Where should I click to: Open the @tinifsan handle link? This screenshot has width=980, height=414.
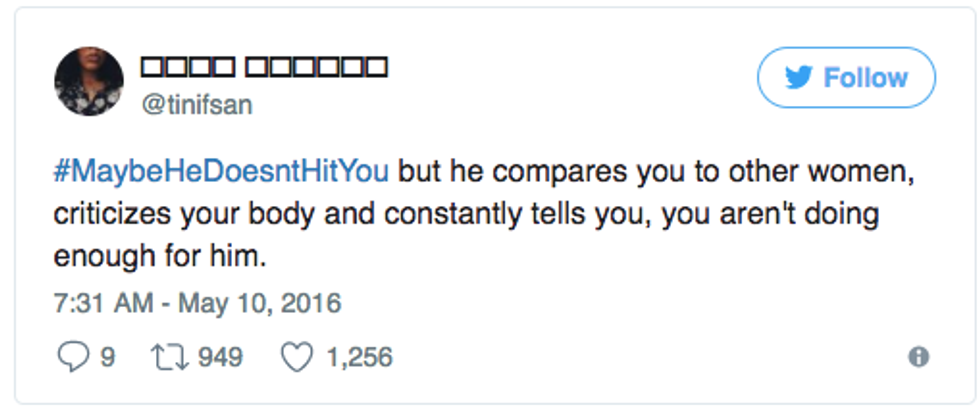197,106
